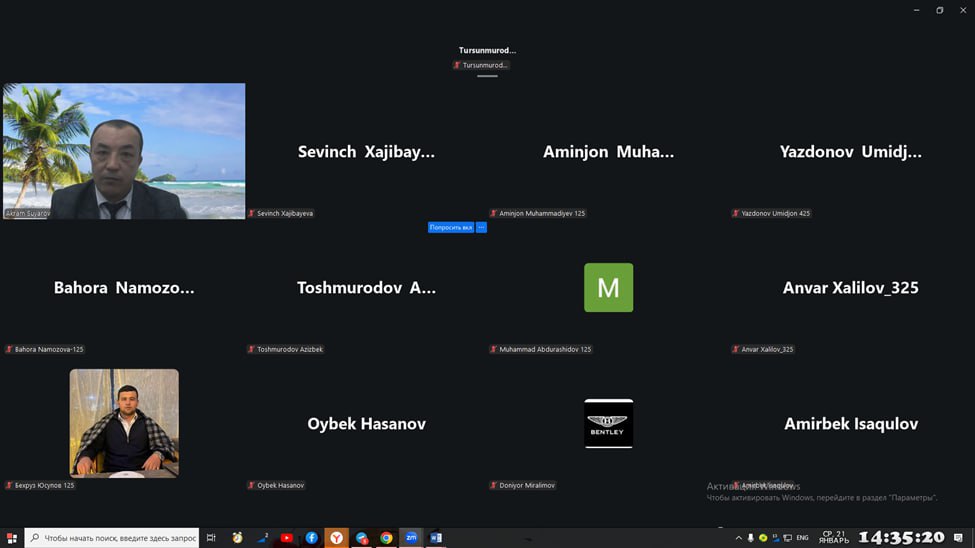Launch Google Chrome from the taskbar

[x=386, y=538]
